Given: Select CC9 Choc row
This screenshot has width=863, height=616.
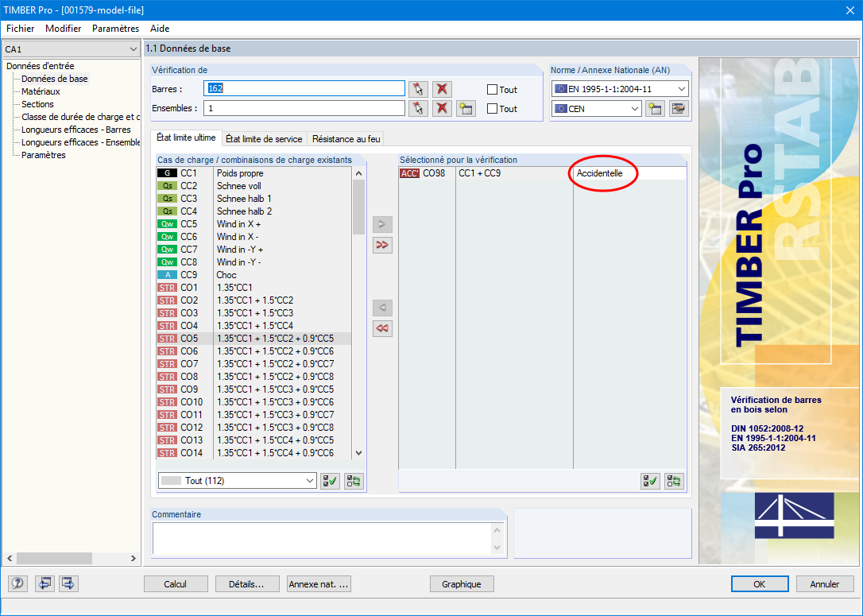Looking at the screenshot, I should pos(253,275).
